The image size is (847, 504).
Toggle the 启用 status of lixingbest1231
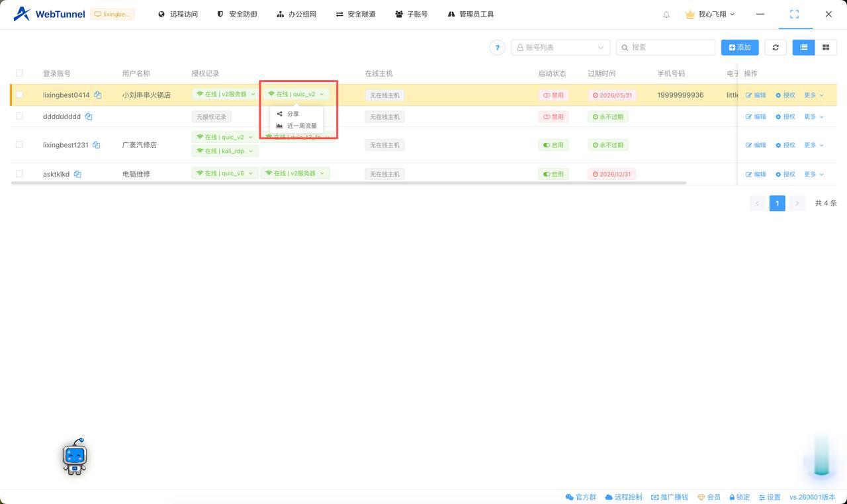click(553, 145)
